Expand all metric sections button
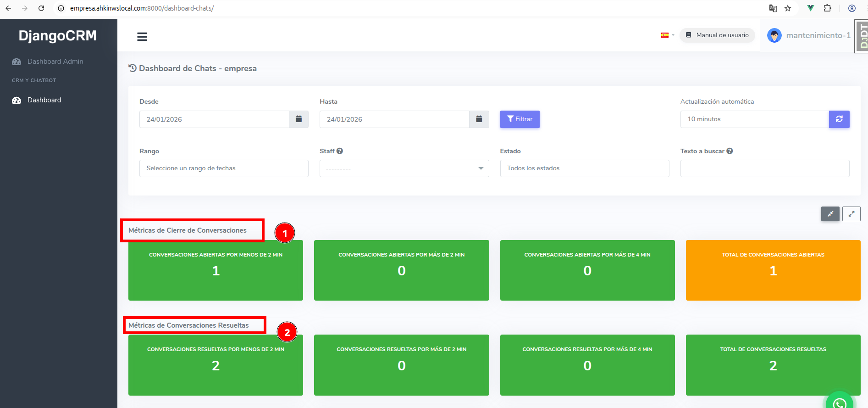The width and height of the screenshot is (868, 408). point(851,214)
